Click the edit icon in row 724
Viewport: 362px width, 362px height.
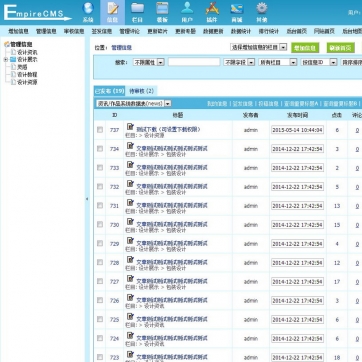(x=130, y=336)
